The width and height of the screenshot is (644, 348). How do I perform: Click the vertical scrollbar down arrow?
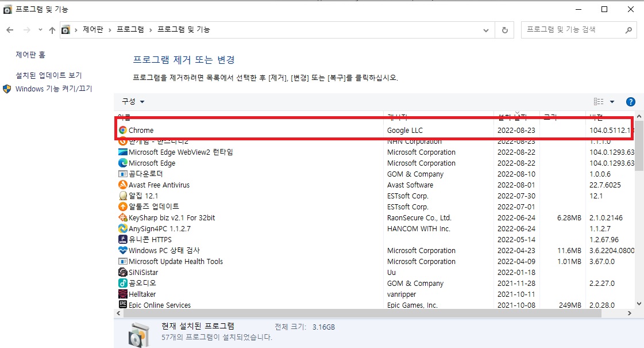(x=639, y=304)
